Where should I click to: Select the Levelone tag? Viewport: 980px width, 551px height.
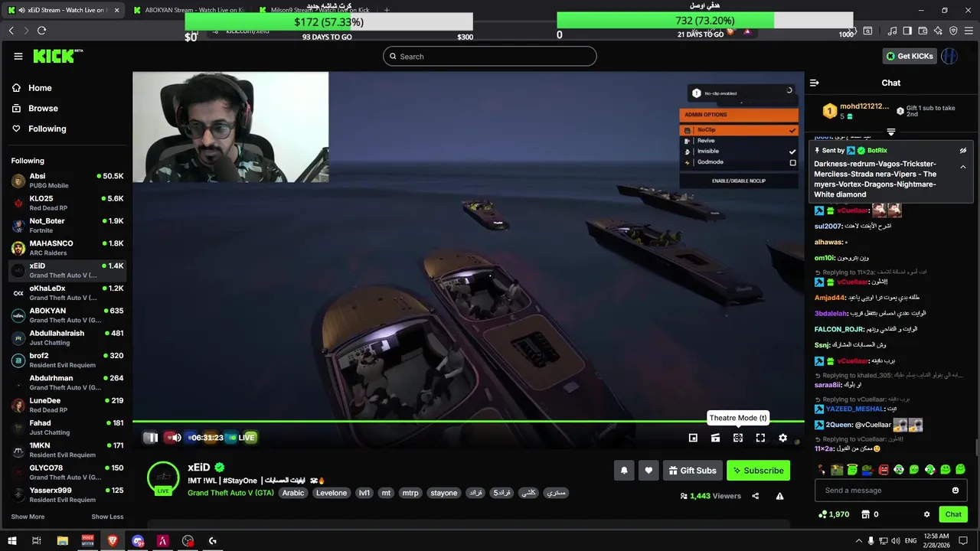[332, 493]
